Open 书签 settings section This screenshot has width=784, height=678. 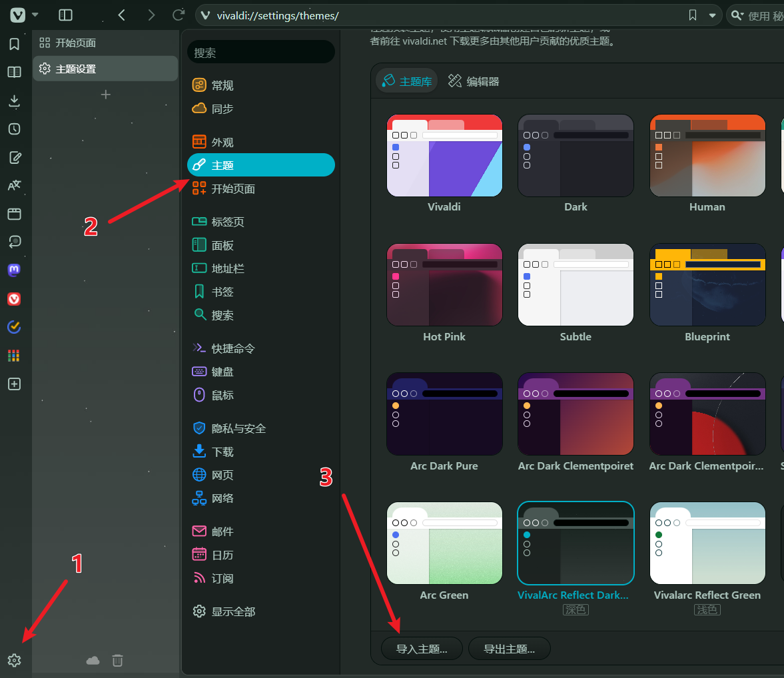tap(261, 292)
